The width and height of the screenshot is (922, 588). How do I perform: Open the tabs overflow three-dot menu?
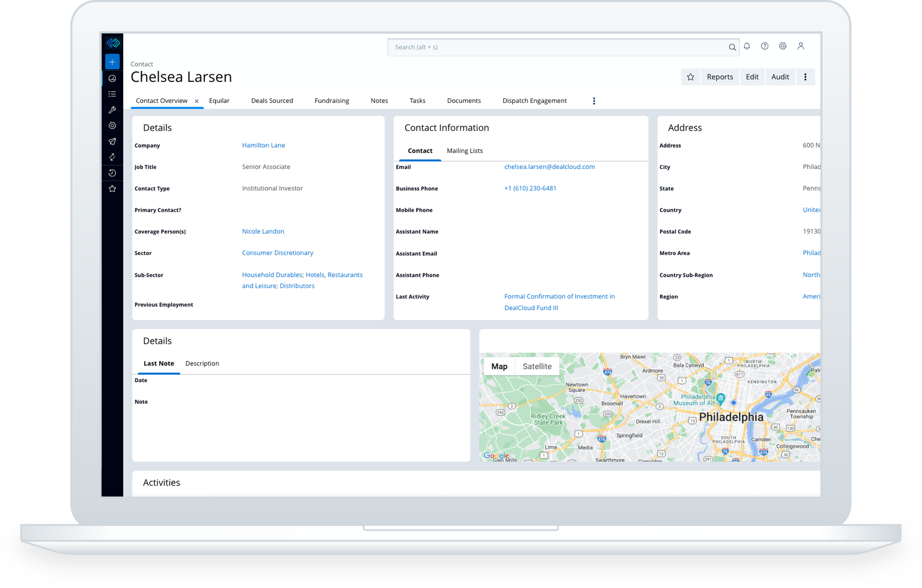click(594, 100)
